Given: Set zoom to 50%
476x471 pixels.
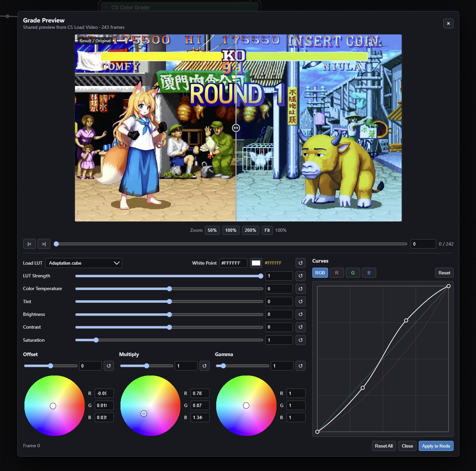Looking at the screenshot, I should pyautogui.click(x=212, y=230).
